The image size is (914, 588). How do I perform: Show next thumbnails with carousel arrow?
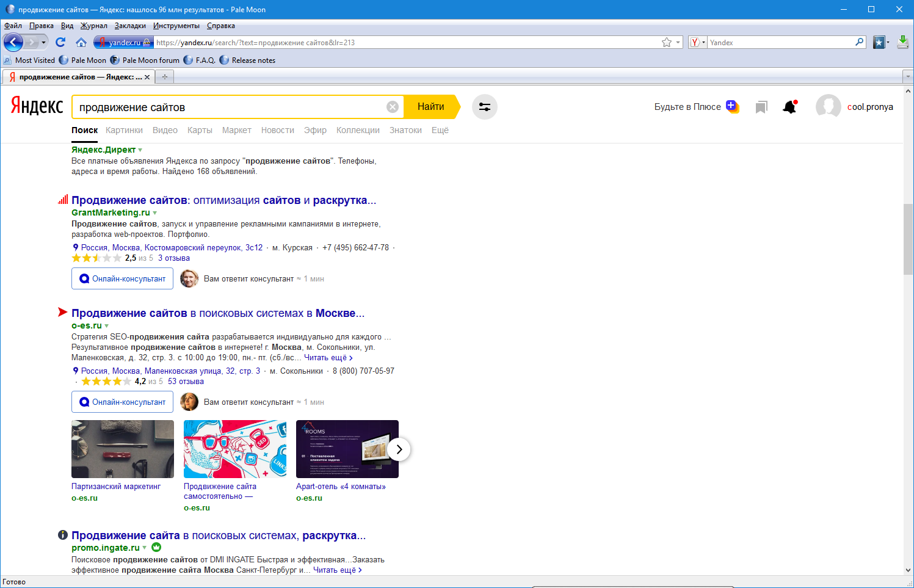pyautogui.click(x=399, y=449)
